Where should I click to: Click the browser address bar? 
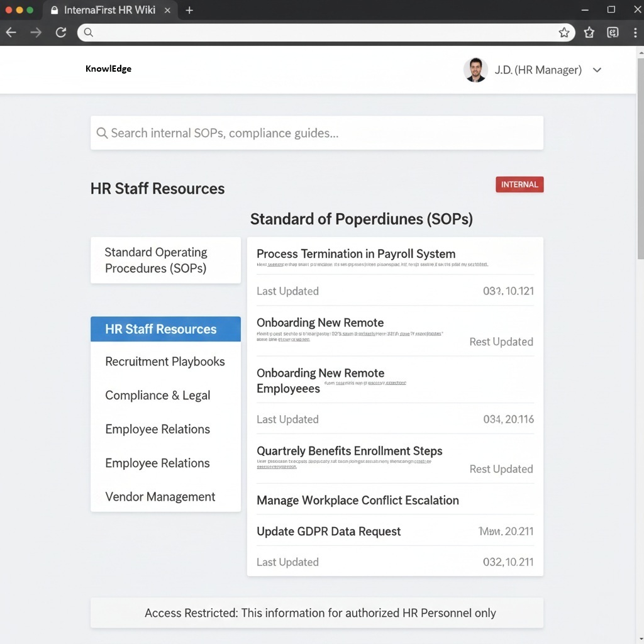pos(314,33)
